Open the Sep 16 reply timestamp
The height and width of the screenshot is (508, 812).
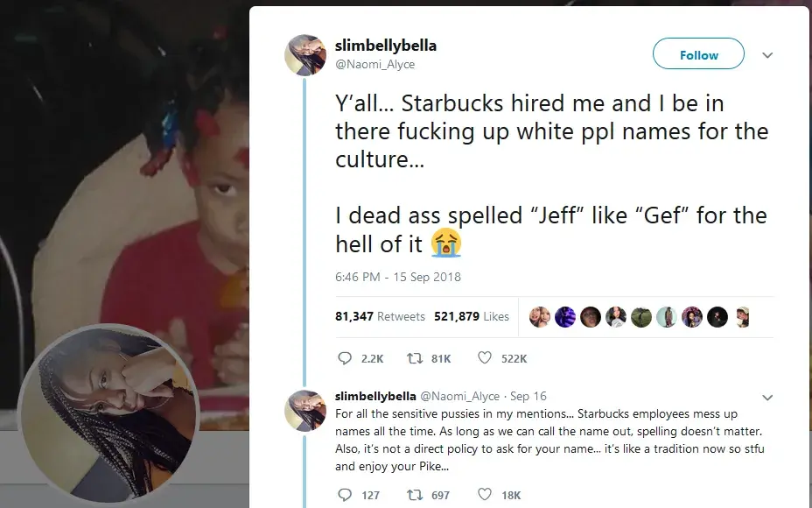(x=528, y=396)
